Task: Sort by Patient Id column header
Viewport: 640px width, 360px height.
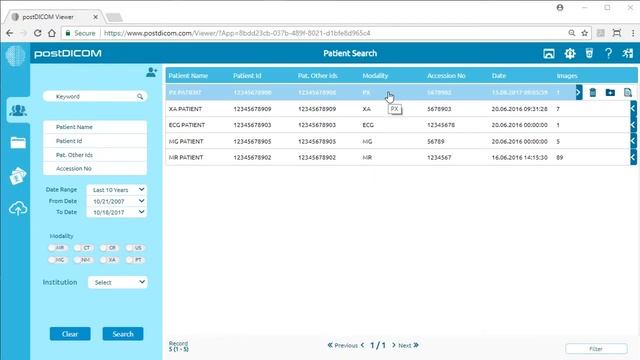Action: pos(247,76)
